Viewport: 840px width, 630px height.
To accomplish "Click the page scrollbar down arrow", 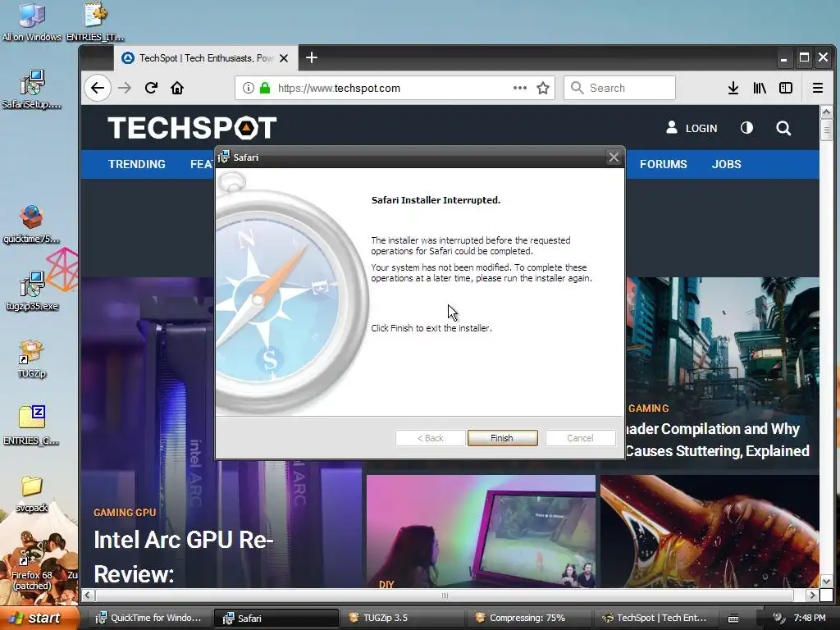I will pyautogui.click(x=826, y=582).
